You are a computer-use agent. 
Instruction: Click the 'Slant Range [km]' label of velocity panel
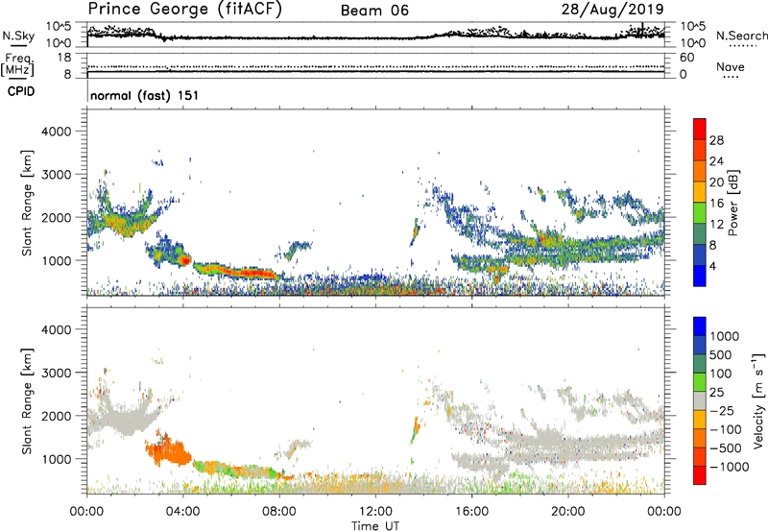27,400
